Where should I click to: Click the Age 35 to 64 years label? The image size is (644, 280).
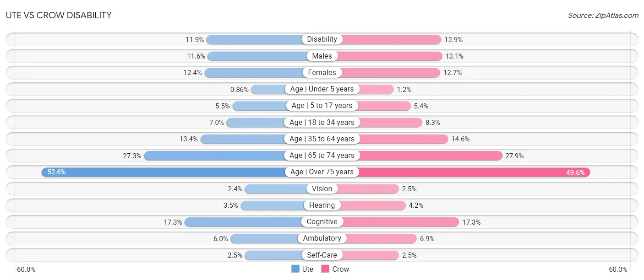pyautogui.click(x=322, y=139)
